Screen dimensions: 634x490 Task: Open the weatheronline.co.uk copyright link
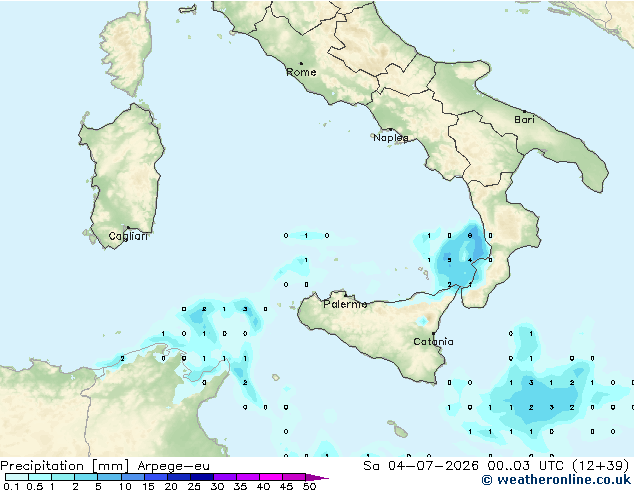pos(556,480)
